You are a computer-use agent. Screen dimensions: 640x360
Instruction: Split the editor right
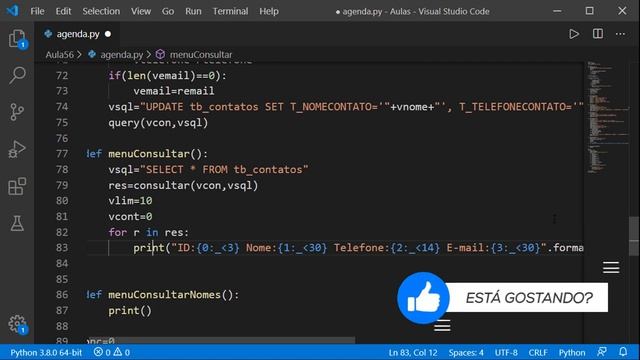598,34
